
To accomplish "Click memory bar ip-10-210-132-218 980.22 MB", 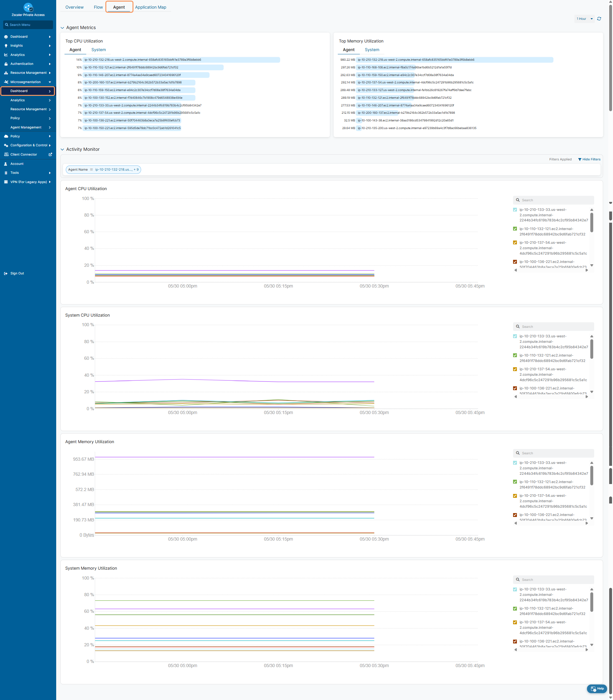I will point(454,60).
